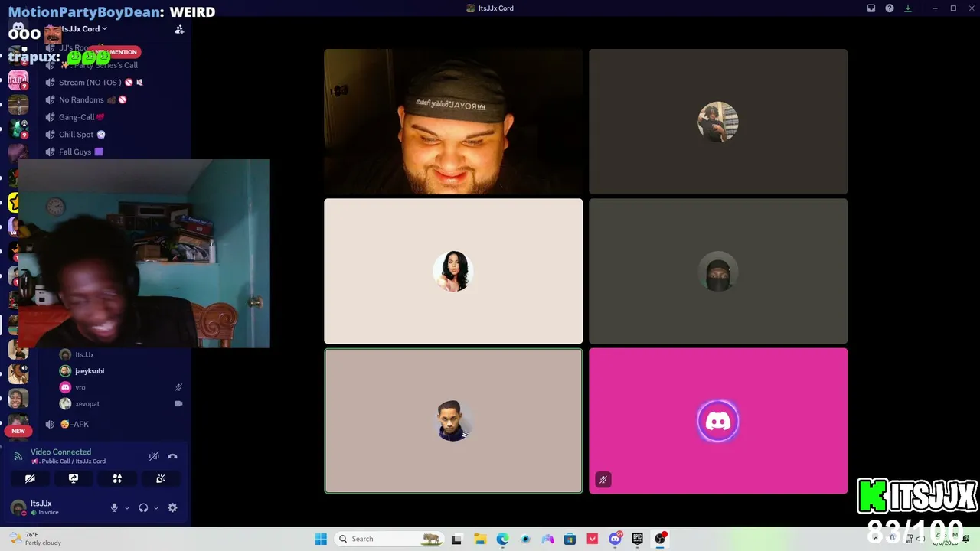Open Epic Games Launcher on the taskbar
This screenshot has width=980, height=551.
tap(637, 539)
